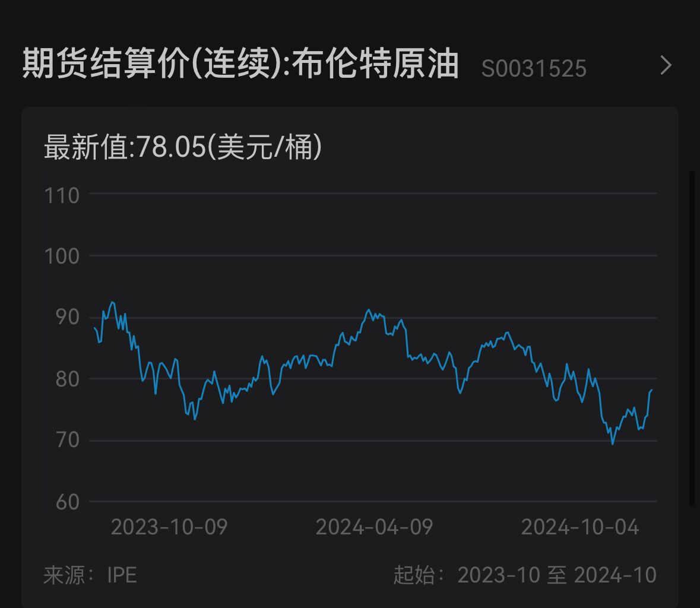Click the lowest trough of the price line
The image size is (700, 608).
613,444
